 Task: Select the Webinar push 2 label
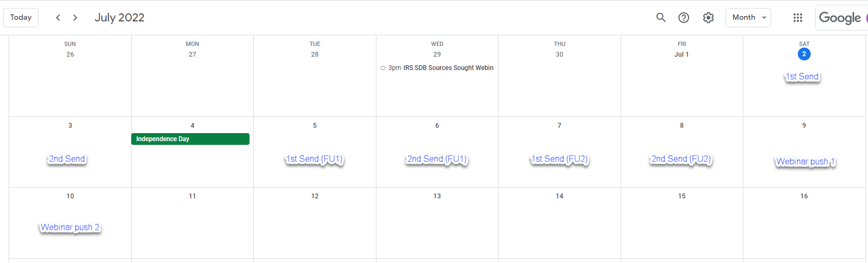click(x=70, y=228)
